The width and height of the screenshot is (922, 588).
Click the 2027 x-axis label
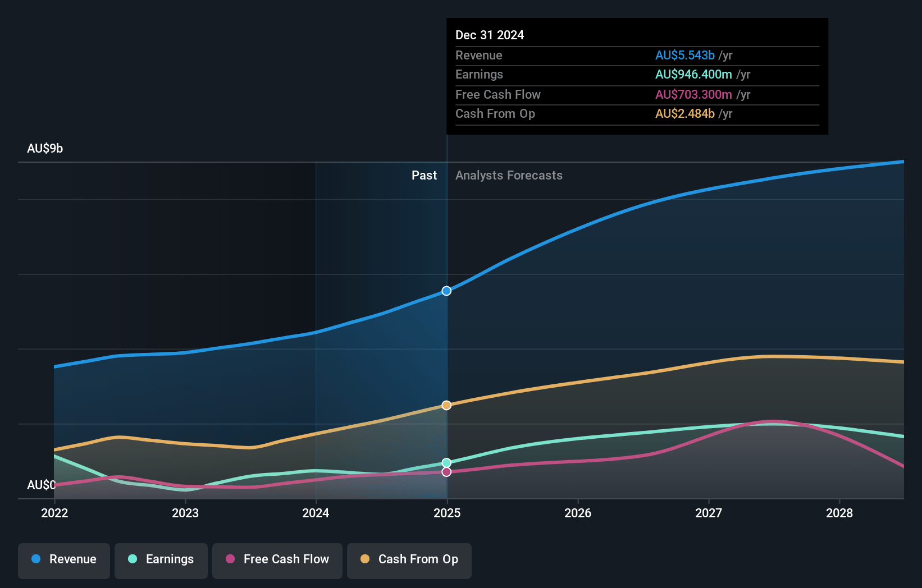click(x=709, y=513)
